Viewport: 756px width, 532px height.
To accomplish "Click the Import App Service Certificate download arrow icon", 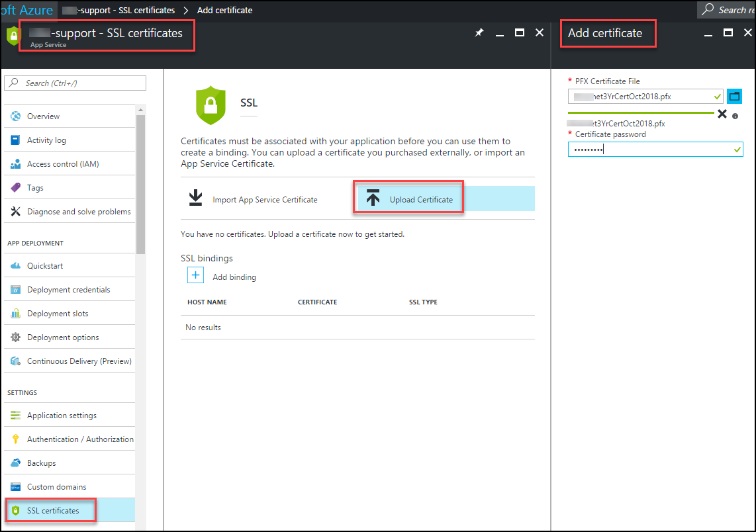I will pyautogui.click(x=195, y=198).
